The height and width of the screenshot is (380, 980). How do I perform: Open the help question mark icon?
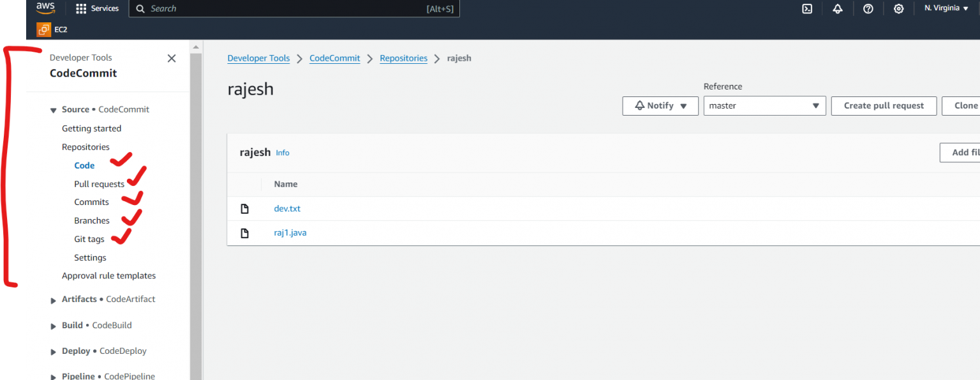pyautogui.click(x=868, y=9)
